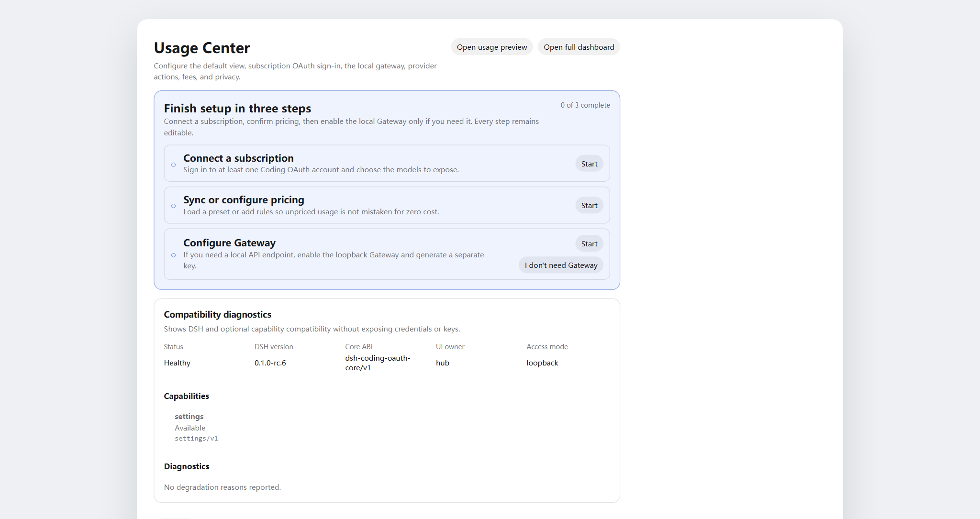
Task: Click the DSH version value 0.1.0-rc.6
Action: (270, 363)
